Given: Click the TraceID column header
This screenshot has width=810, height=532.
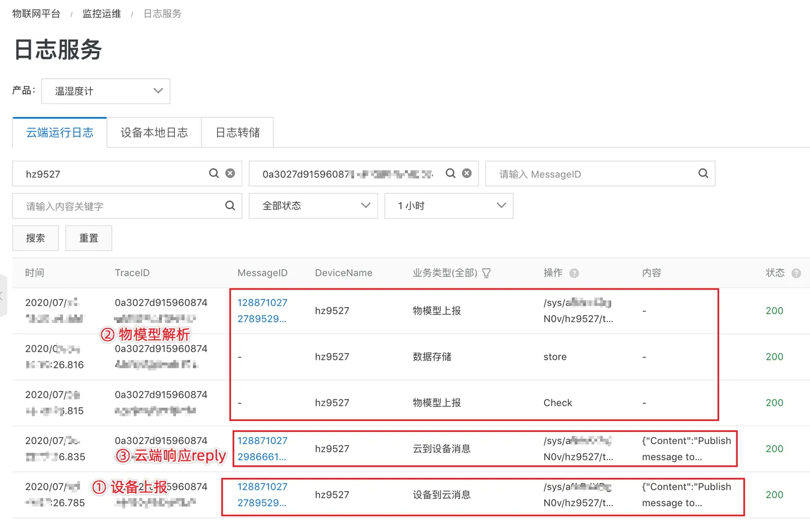Looking at the screenshot, I should pyautogui.click(x=132, y=273).
